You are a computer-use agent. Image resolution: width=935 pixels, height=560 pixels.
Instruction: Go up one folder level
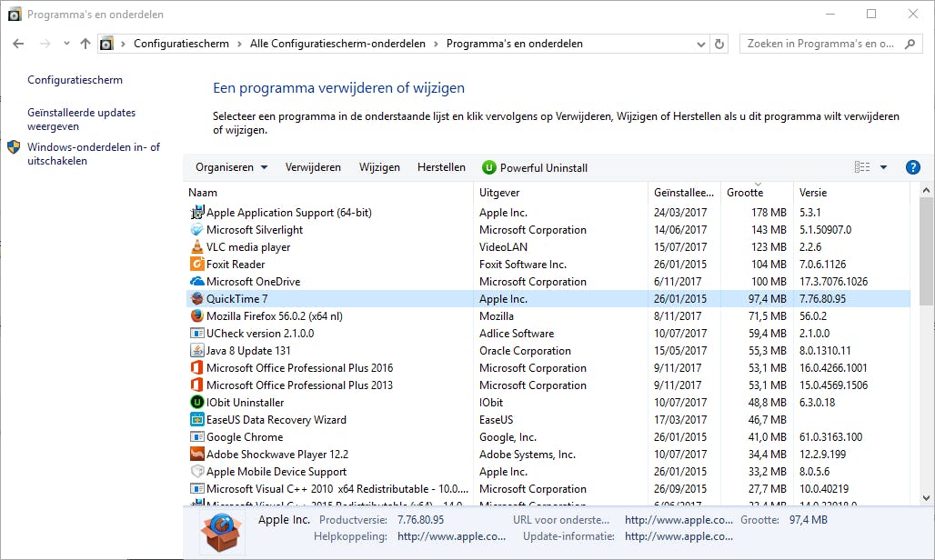[x=85, y=44]
